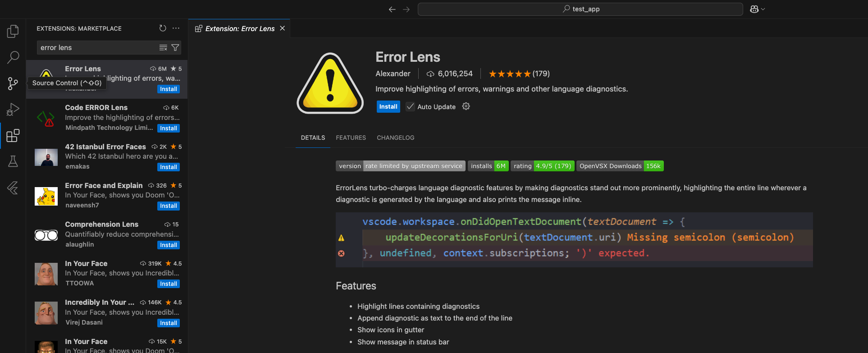Viewport: 868px width, 353px height.
Task: Click the Features section heading
Action: pyautogui.click(x=356, y=286)
